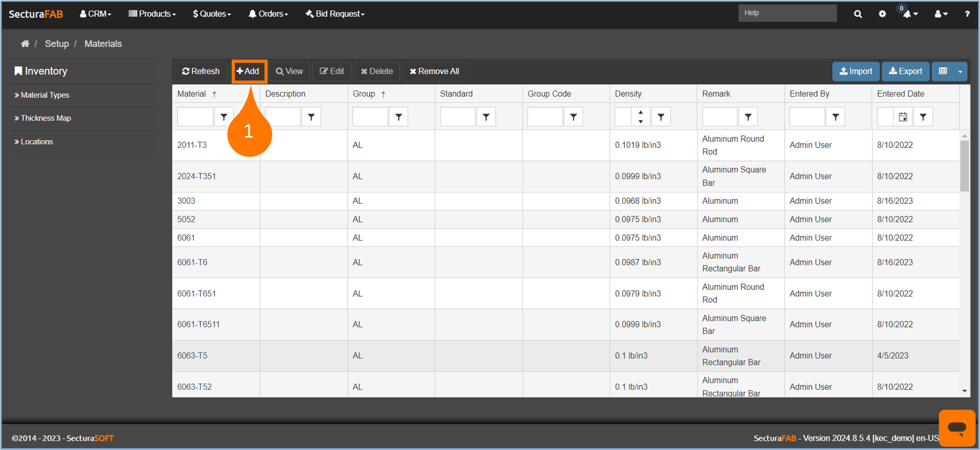The image size is (980, 450).
Task: Open the notifications bell dropdown
Action: [x=909, y=14]
